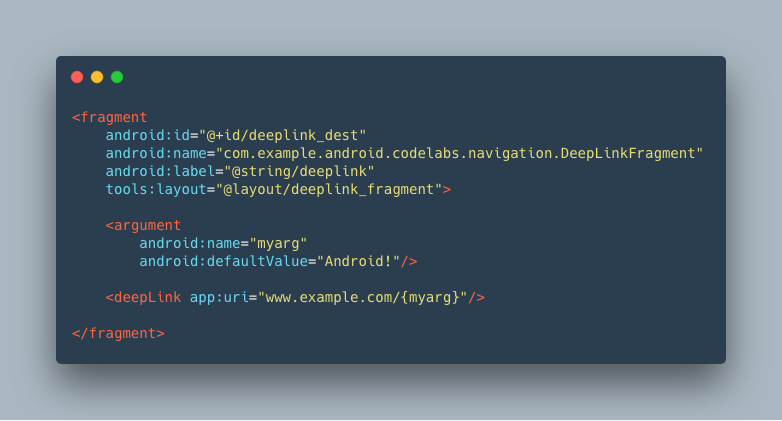Click the "myarg" name value
Viewport: 782px width, 421px height.
(278, 243)
